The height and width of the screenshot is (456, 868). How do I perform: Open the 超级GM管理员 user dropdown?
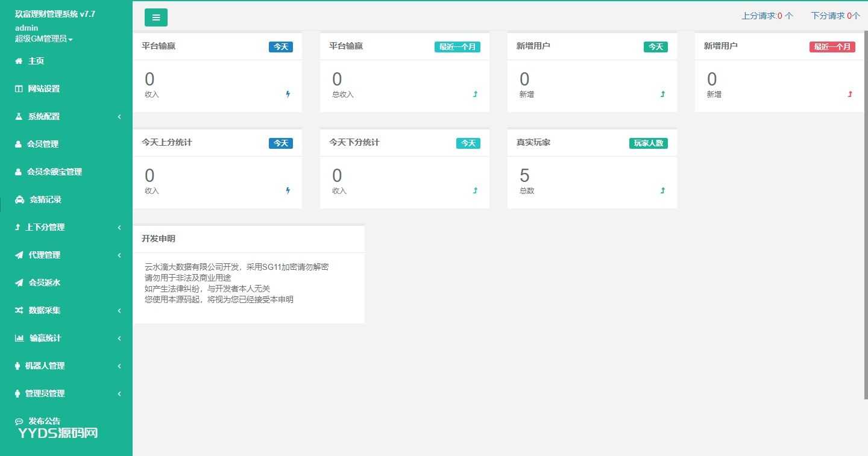coord(43,39)
